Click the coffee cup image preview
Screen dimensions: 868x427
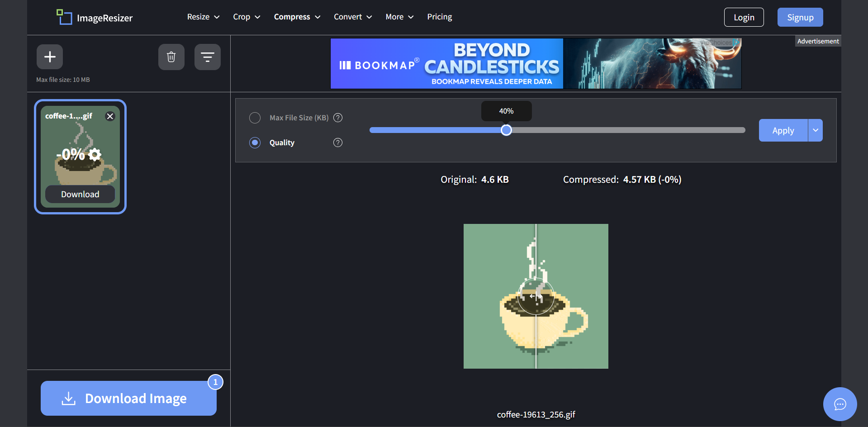pos(536,296)
